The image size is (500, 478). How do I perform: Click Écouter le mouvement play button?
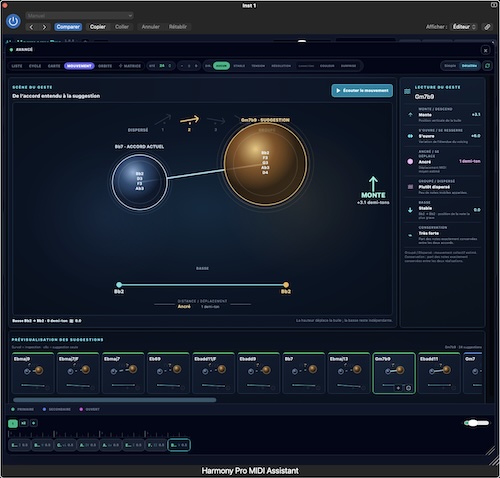click(x=362, y=91)
